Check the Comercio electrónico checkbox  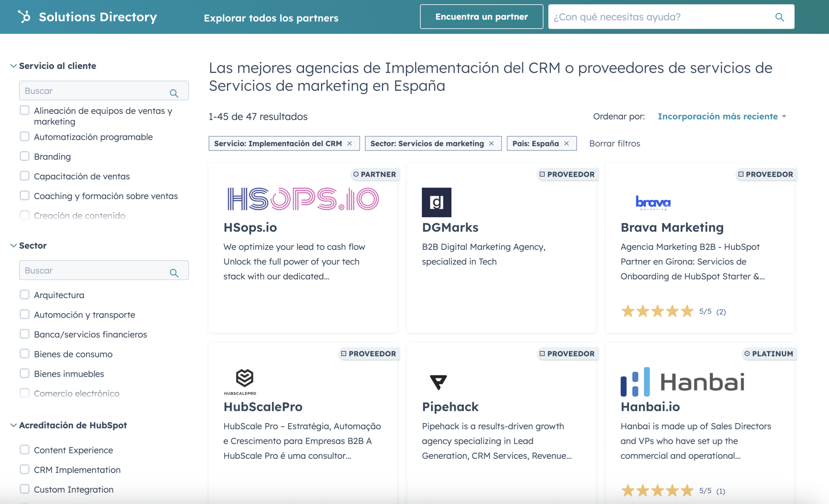pyautogui.click(x=25, y=393)
